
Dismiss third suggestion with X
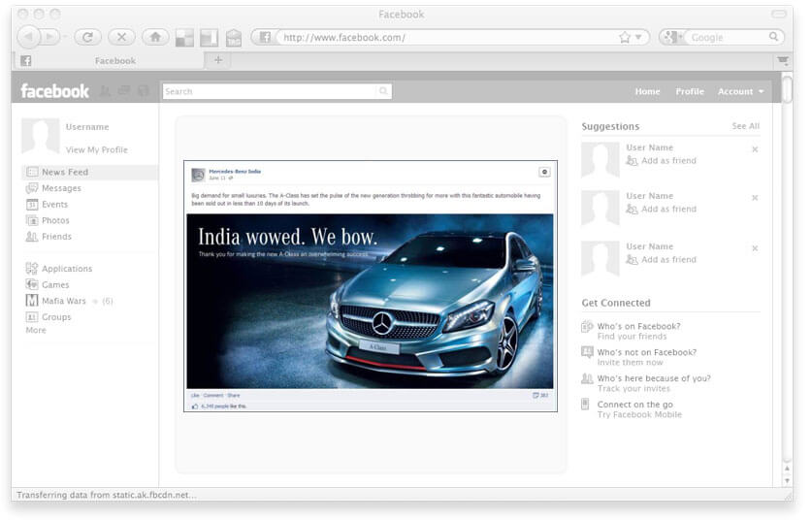[x=755, y=248]
